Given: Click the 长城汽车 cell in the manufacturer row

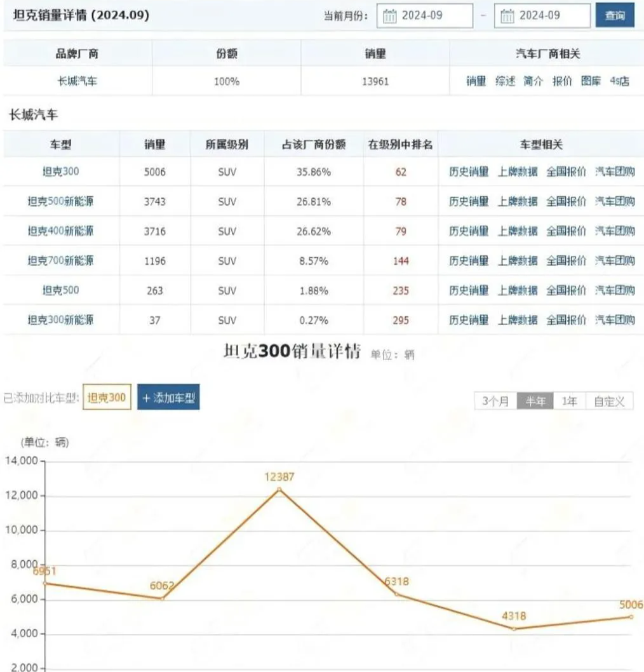Looking at the screenshot, I should pos(77,81).
